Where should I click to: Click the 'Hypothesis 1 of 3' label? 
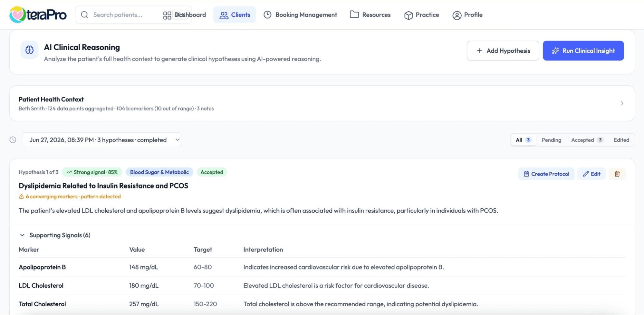pyautogui.click(x=39, y=172)
